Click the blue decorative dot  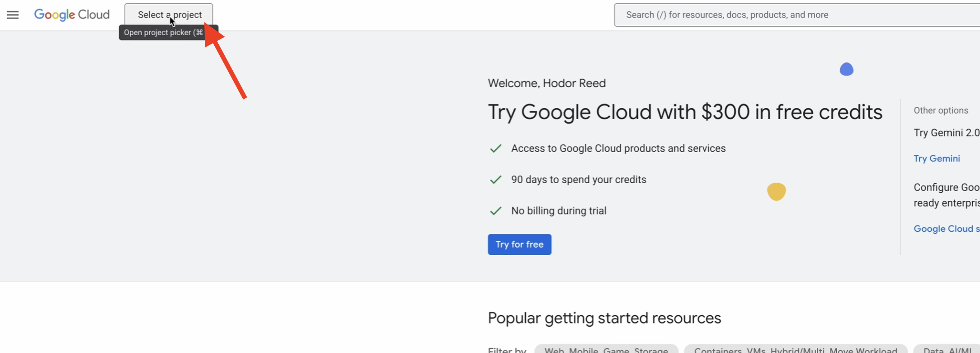point(846,69)
